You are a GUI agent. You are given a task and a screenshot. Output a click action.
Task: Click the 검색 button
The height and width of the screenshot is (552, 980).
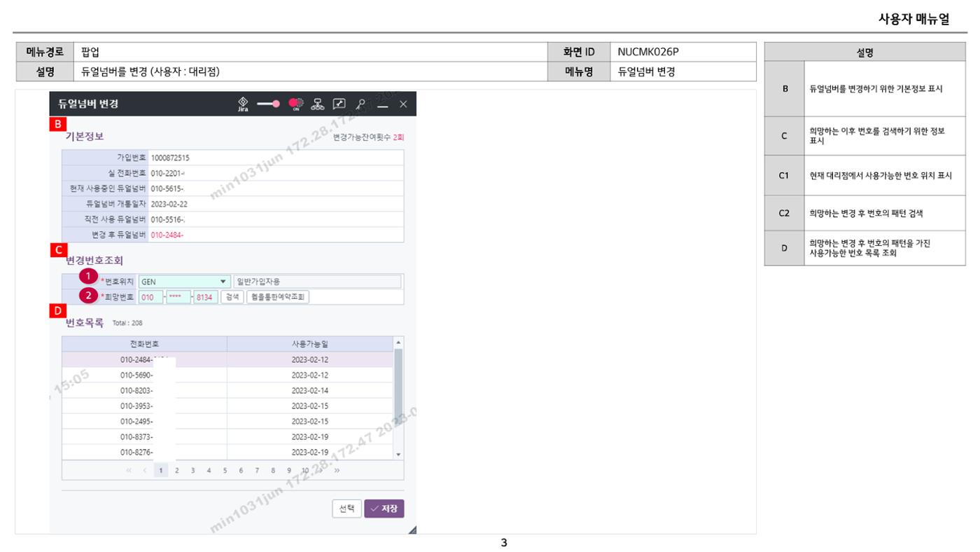(231, 297)
